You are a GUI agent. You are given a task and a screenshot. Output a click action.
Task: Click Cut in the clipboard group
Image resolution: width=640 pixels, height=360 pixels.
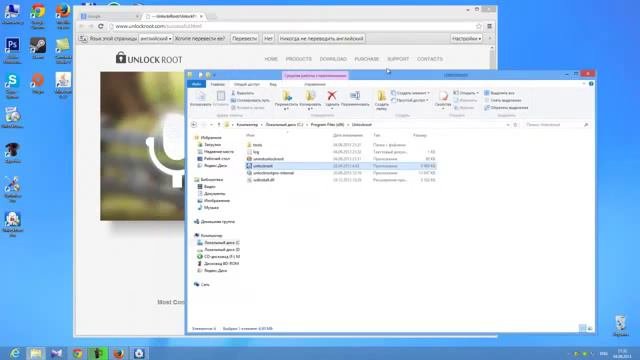[x=242, y=93]
